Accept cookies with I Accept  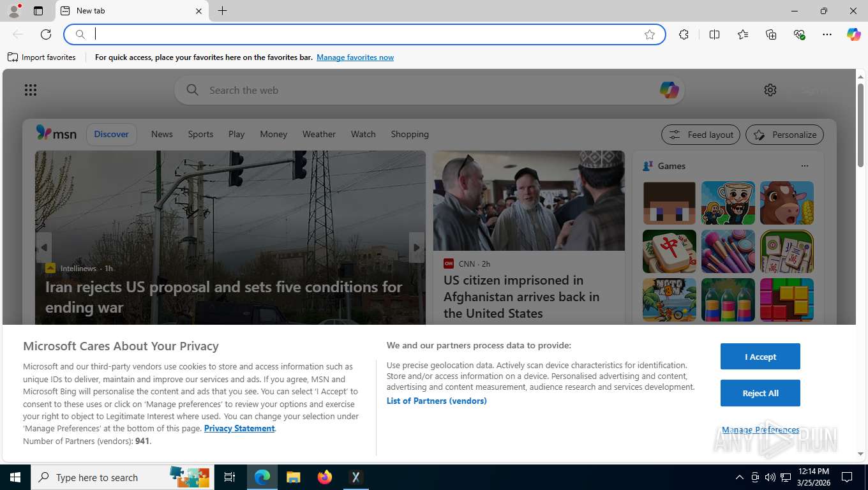(760, 357)
